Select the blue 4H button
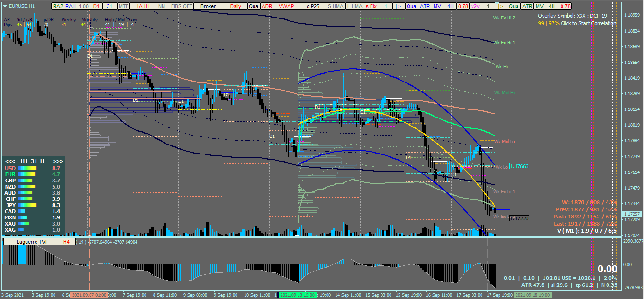Screen dimensions: 644x299 (450, 6)
